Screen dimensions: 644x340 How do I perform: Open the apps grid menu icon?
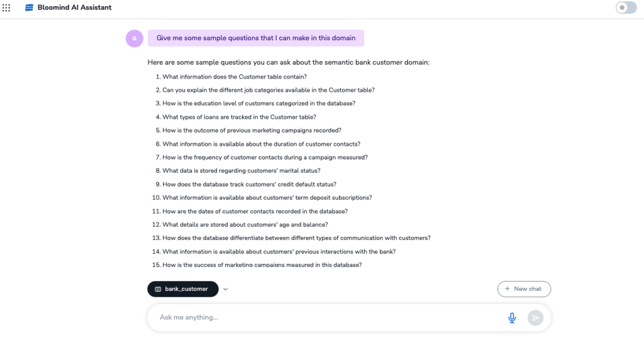point(6,8)
